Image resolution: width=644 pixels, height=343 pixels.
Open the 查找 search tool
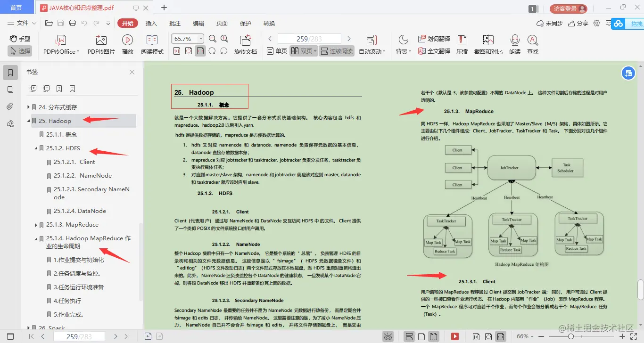point(533,45)
